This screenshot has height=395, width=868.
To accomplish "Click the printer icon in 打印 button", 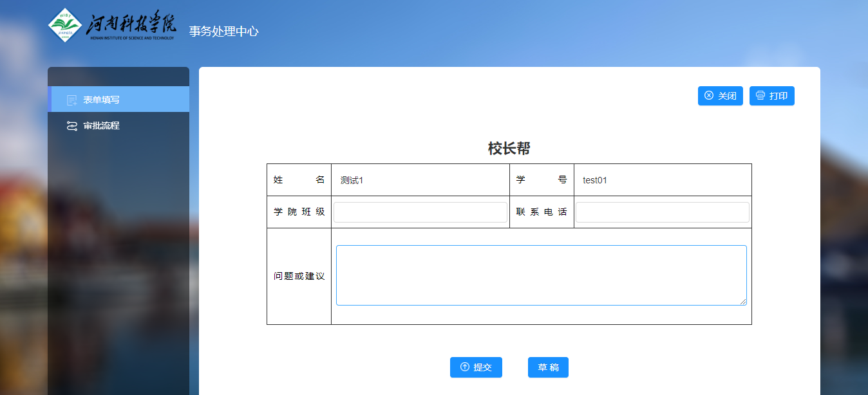I will point(760,96).
